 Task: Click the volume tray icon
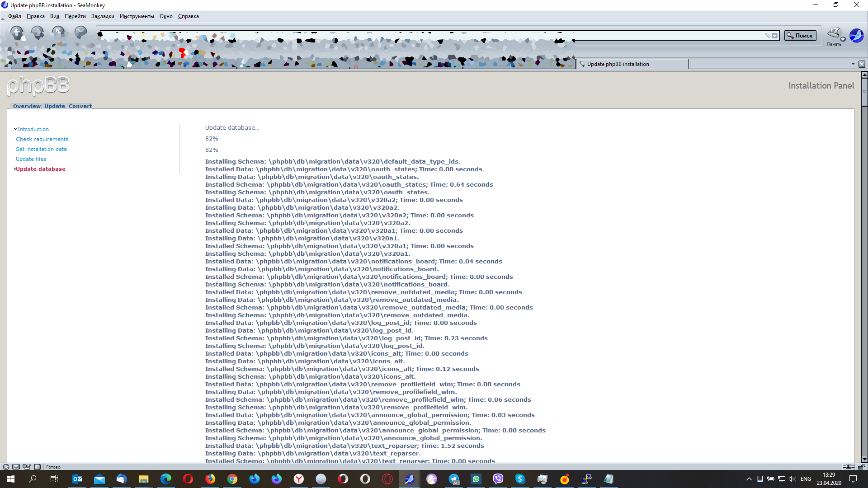[x=792, y=479]
